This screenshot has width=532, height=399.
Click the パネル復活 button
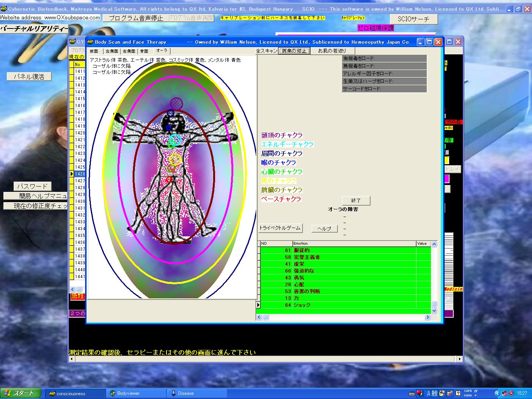point(29,77)
